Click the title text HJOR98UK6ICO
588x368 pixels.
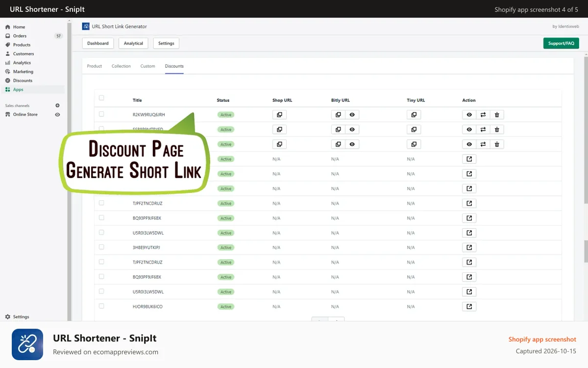click(147, 306)
